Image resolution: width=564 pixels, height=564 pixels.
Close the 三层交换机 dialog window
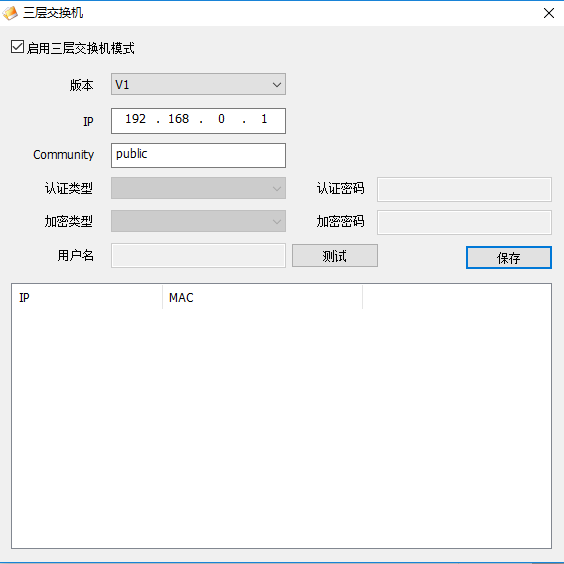[549, 13]
